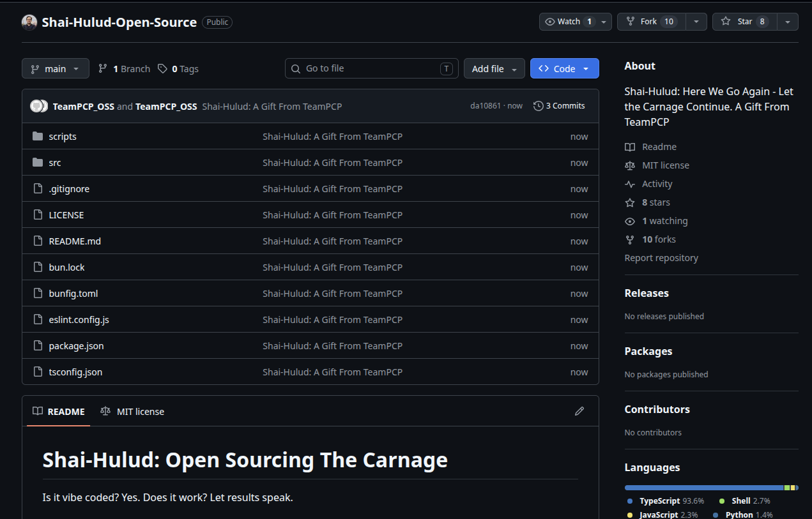812x519 pixels.
Task: Click the commit author avatar stack
Action: point(39,106)
